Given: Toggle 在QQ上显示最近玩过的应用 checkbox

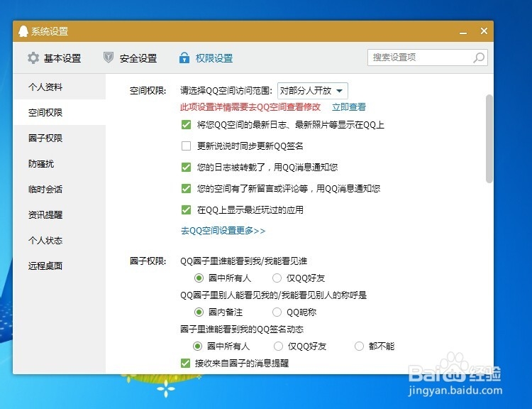Looking at the screenshot, I should coord(186,210).
